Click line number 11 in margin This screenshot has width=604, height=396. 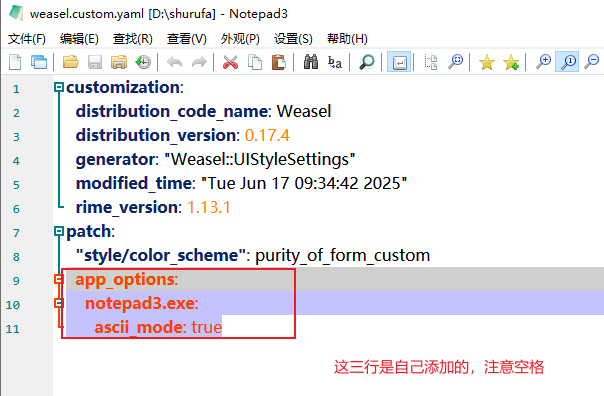[12, 329]
